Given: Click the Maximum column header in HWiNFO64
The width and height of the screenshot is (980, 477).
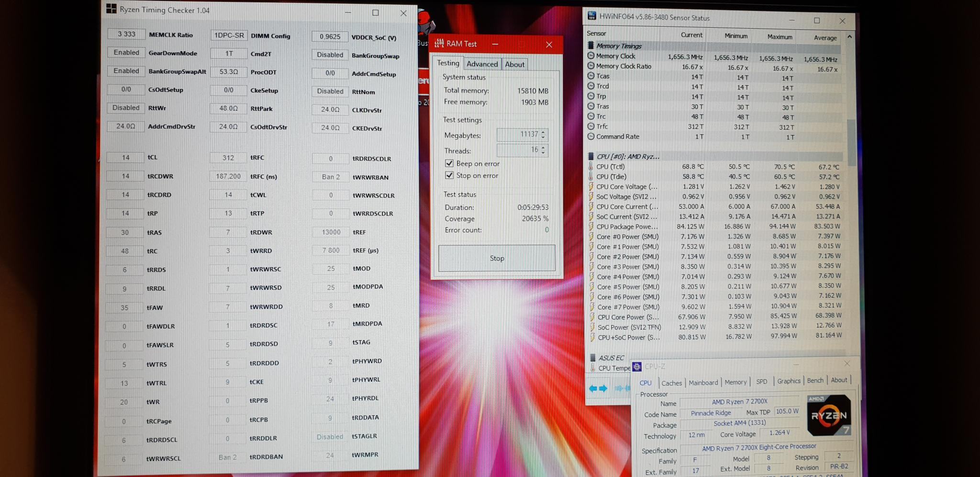Looking at the screenshot, I should pyautogui.click(x=780, y=36).
